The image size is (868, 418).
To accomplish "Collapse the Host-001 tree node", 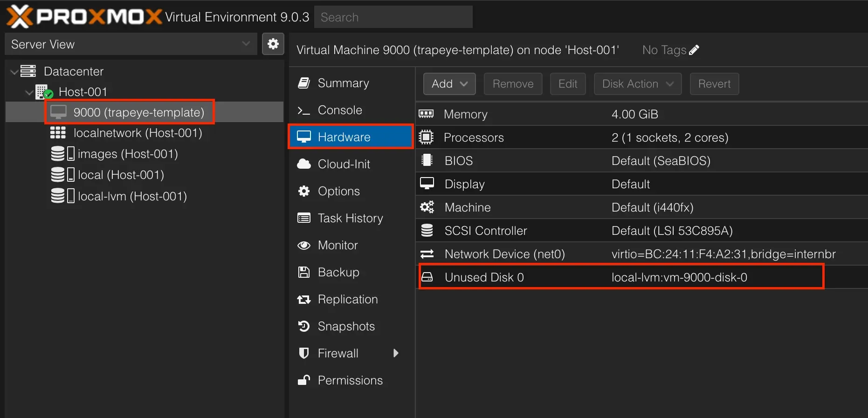I will [x=29, y=92].
